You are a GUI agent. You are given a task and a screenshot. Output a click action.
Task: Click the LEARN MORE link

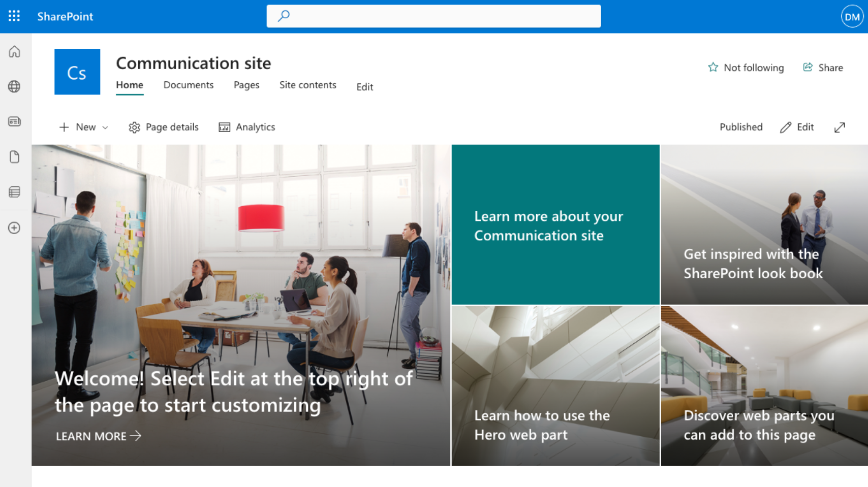tap(99, 436)
